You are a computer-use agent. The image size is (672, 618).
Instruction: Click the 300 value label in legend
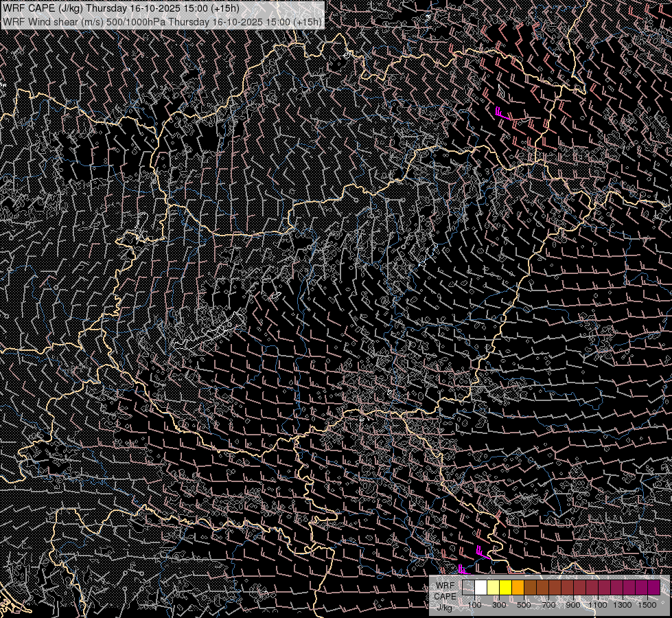499,605
